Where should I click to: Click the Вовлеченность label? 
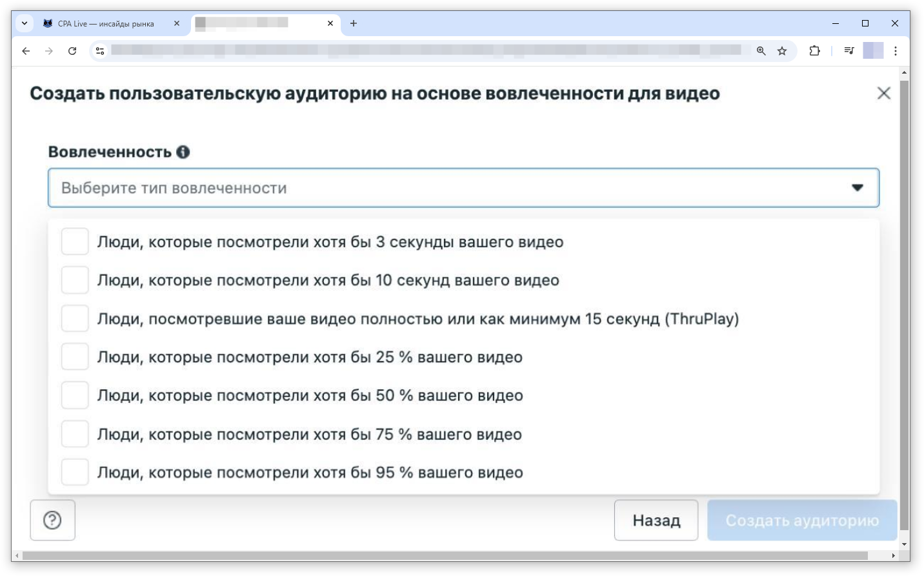pyautogui.click(x=110, y=152)
